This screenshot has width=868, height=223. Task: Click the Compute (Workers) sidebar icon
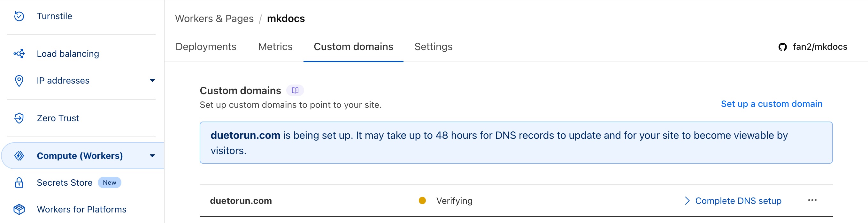[x=19, y=155]
